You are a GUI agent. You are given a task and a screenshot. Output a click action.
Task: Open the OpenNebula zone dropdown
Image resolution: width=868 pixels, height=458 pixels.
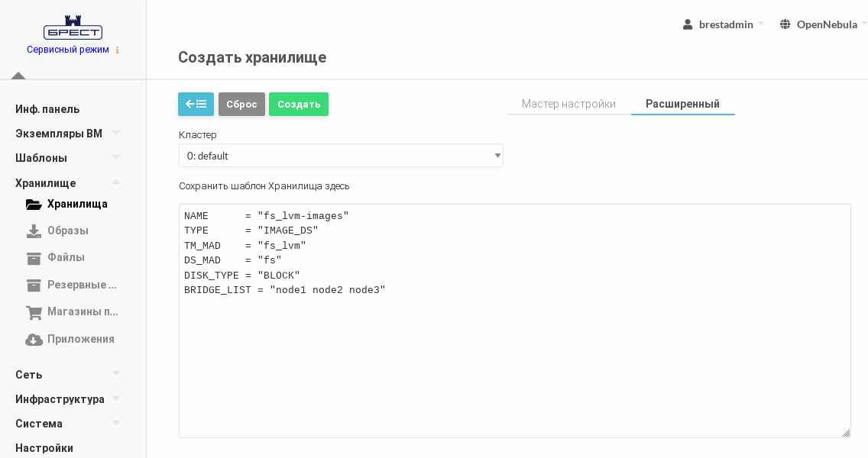coord(823,24)
